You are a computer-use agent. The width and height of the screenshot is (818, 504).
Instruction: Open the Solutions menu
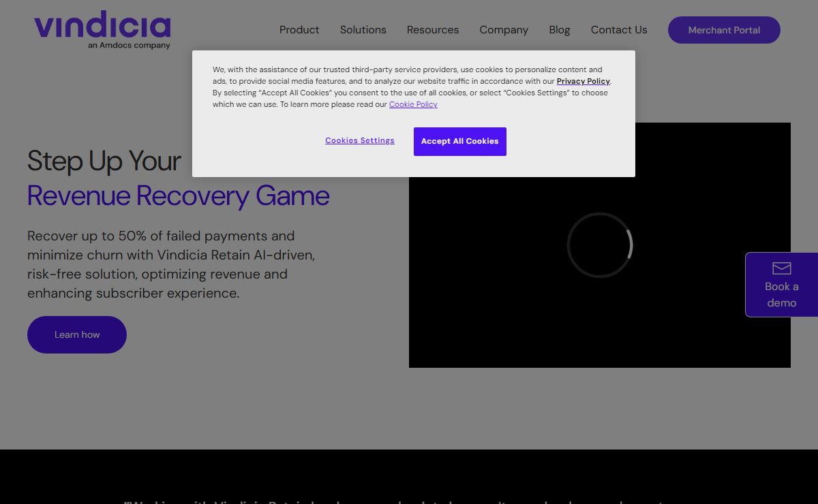click(363, 30)
